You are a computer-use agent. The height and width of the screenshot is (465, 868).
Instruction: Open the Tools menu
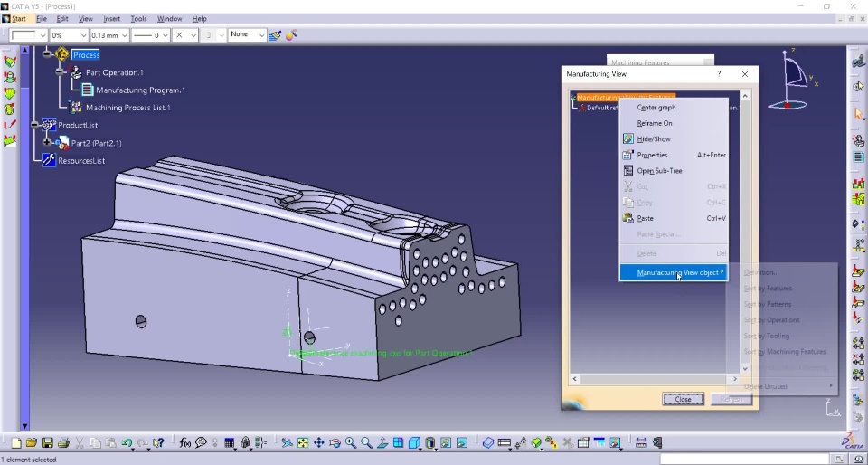(138, 19)
